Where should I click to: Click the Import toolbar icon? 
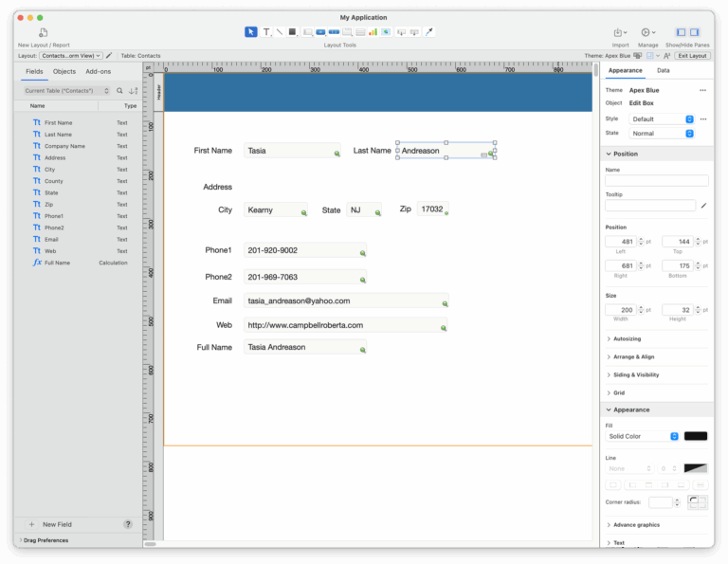(x=620, y=33)
